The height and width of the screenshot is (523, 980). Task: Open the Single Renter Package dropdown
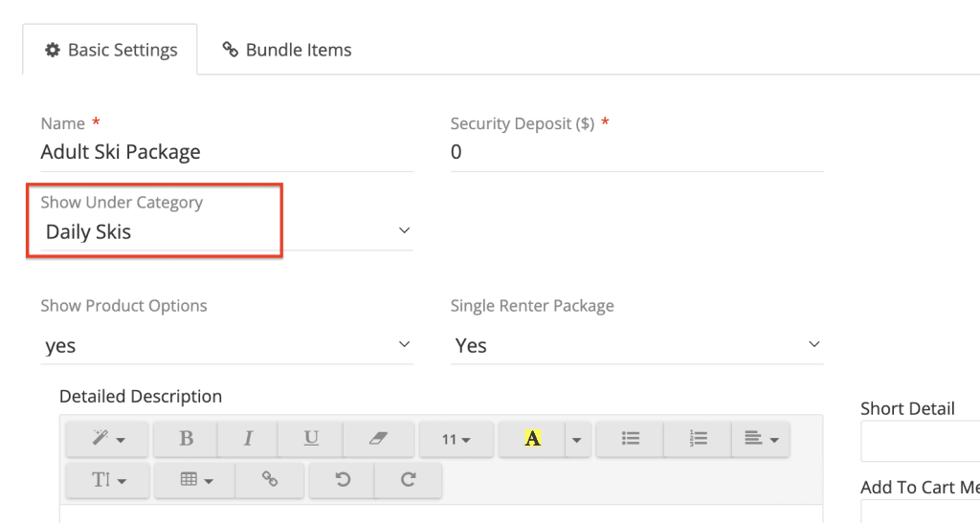636,345
